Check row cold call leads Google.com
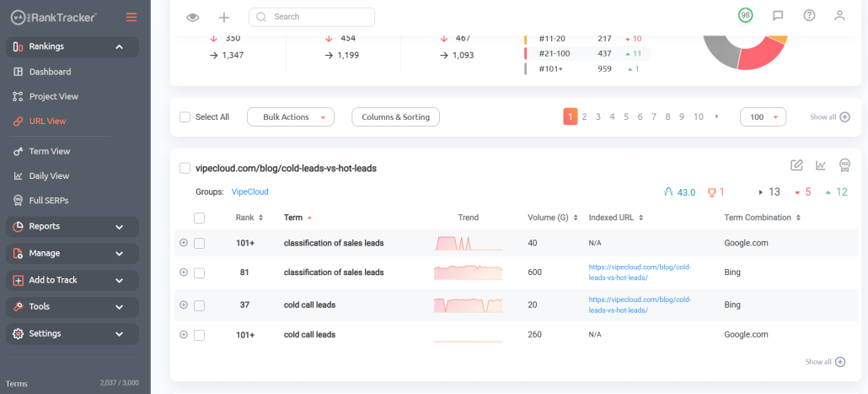Screen dimensions: 868x394 point(199,335)
